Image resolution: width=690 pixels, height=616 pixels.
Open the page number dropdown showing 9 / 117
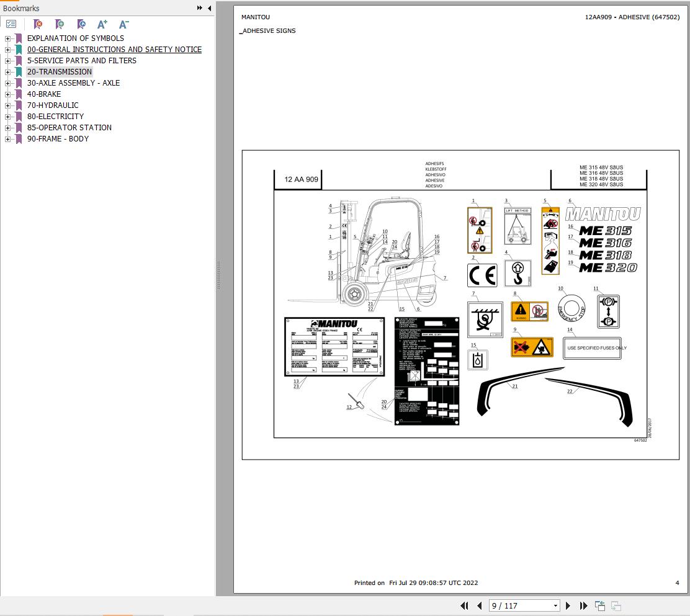[555, 606]
